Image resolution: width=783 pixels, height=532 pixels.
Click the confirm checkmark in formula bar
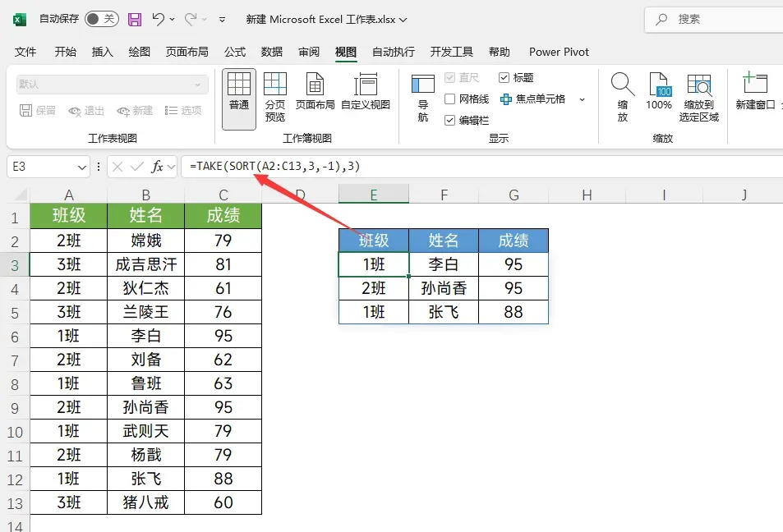(137, 167)
